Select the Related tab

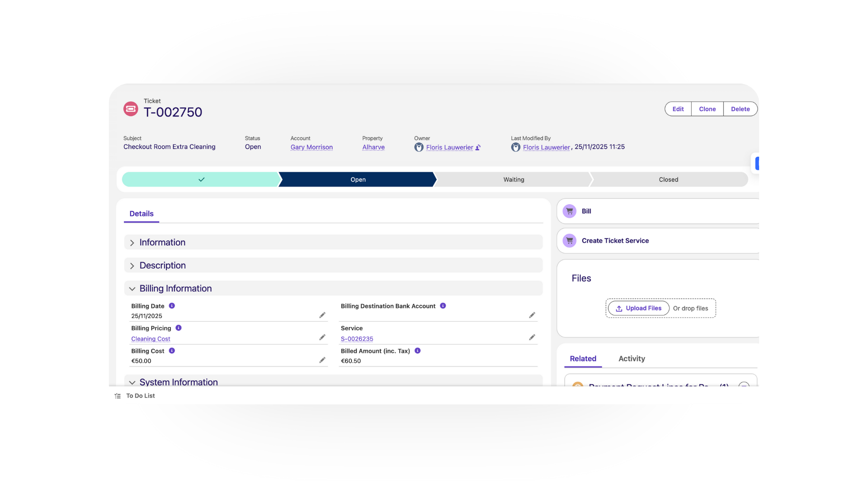[583, 359]
